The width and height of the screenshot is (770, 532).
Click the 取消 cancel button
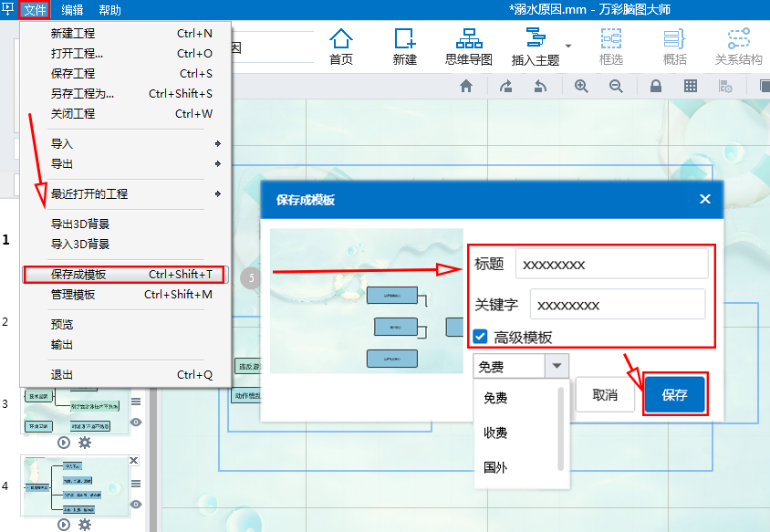pyautogui.click(x=605, y=395)
